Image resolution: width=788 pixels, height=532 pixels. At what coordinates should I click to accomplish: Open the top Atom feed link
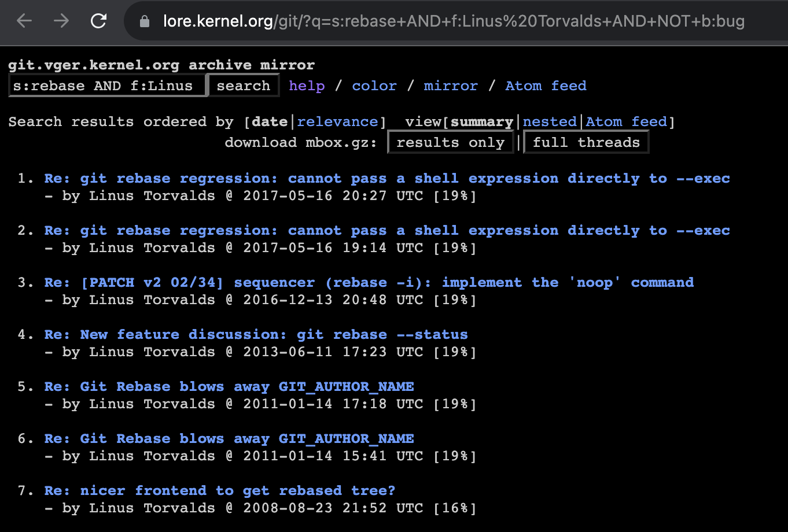(546, 86)
